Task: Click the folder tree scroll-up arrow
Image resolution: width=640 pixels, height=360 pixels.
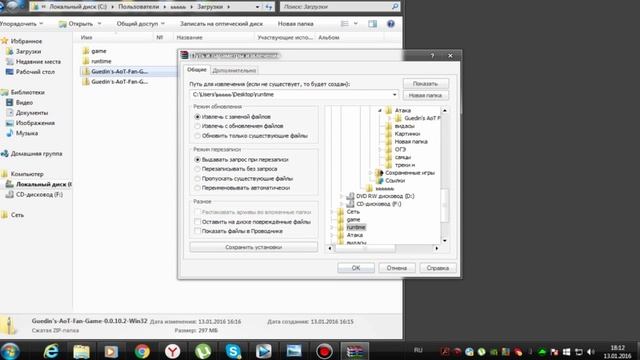Action: pyautogui.click(x=444, y=110)
